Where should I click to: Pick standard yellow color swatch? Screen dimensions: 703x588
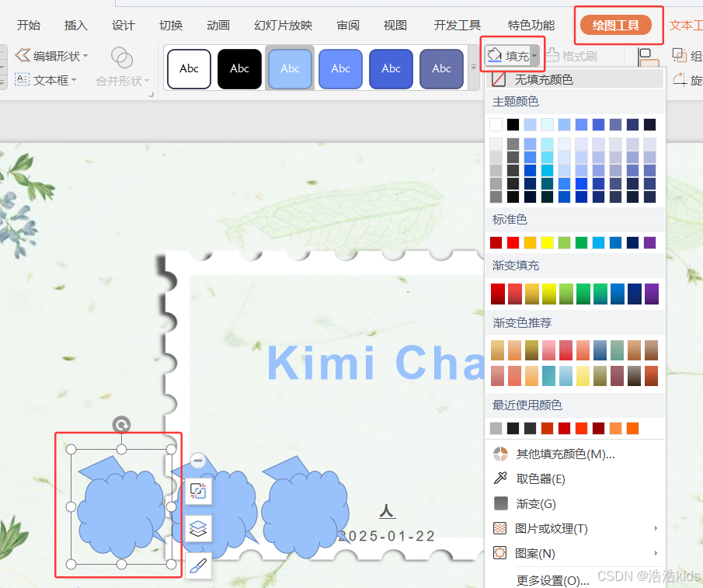pyautogui.click(x=547, y=242)
